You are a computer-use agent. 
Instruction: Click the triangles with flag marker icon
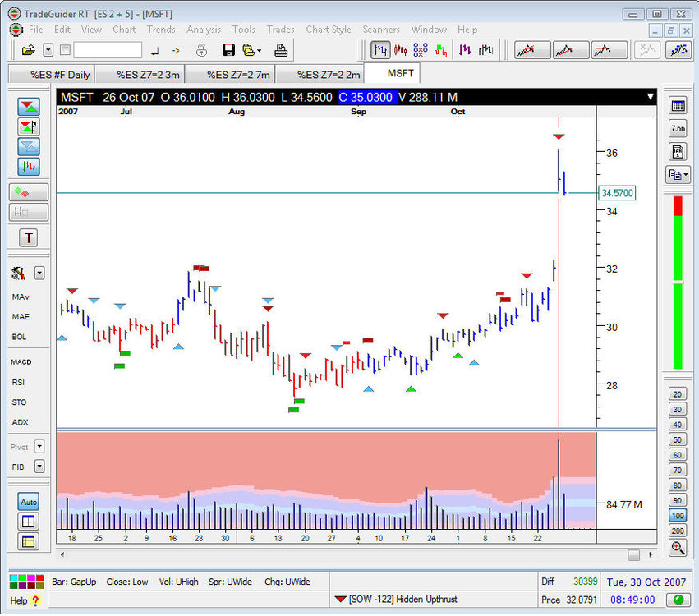coord(29,126)
